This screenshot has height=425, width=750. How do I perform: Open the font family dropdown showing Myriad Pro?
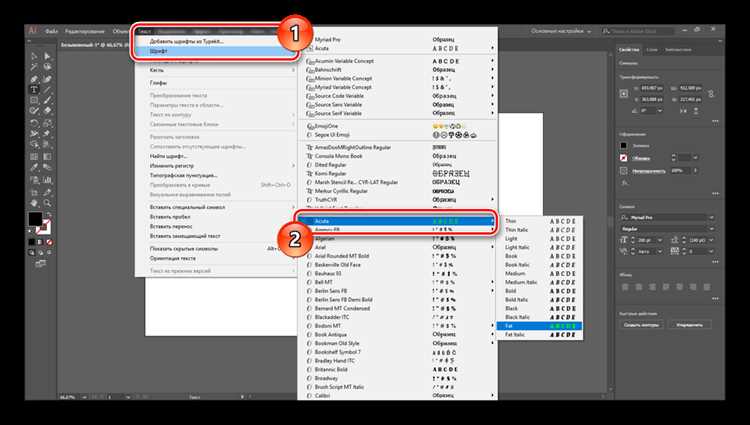point(712,218)
